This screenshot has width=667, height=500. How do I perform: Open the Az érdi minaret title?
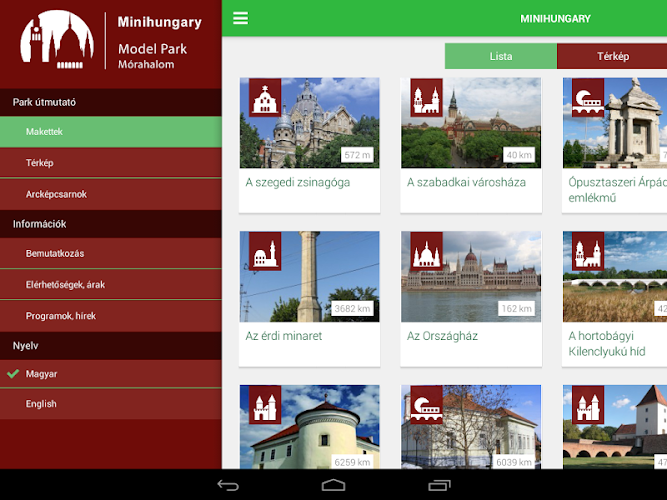[x=284, y=336]
